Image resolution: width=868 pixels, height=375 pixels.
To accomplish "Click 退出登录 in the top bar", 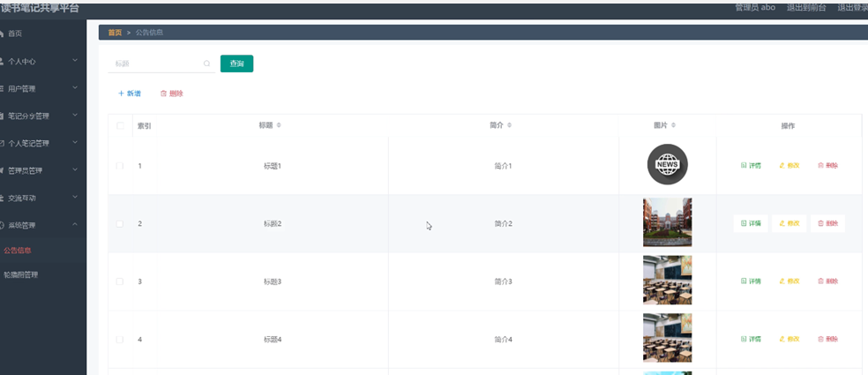I will 852,7.
